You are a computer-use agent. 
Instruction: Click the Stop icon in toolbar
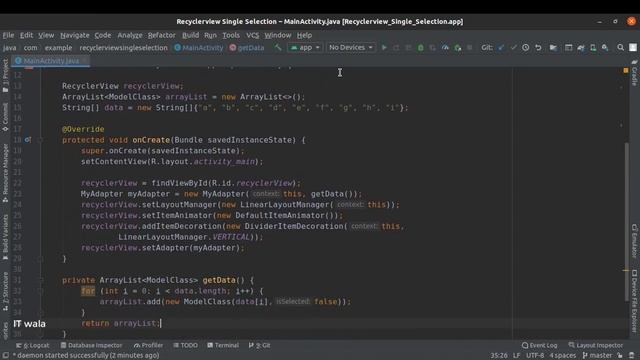click(470, 48)
